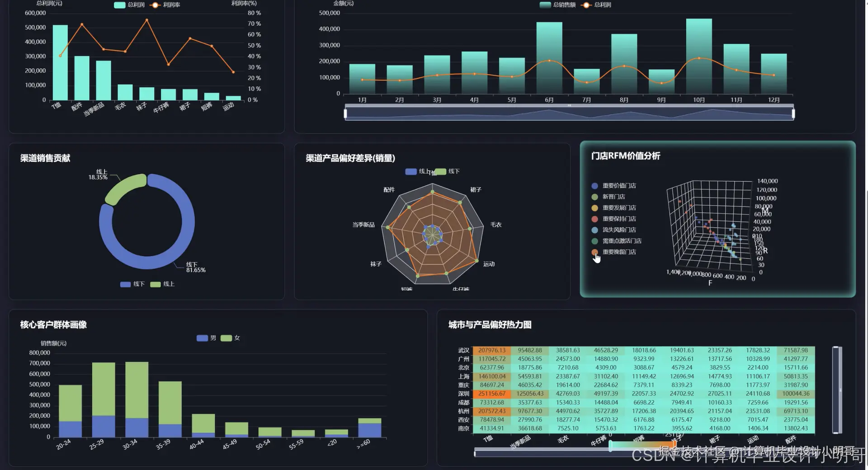Toggle 重要挽留门店 legend marker

tap(594, 252)
